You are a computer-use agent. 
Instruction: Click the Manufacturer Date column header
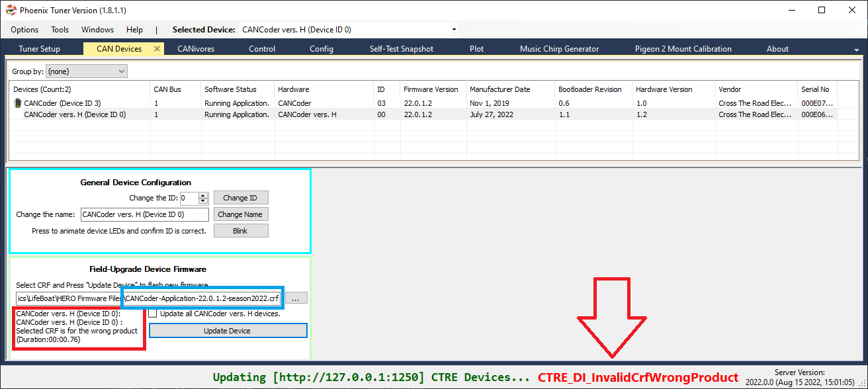[511, 89]
